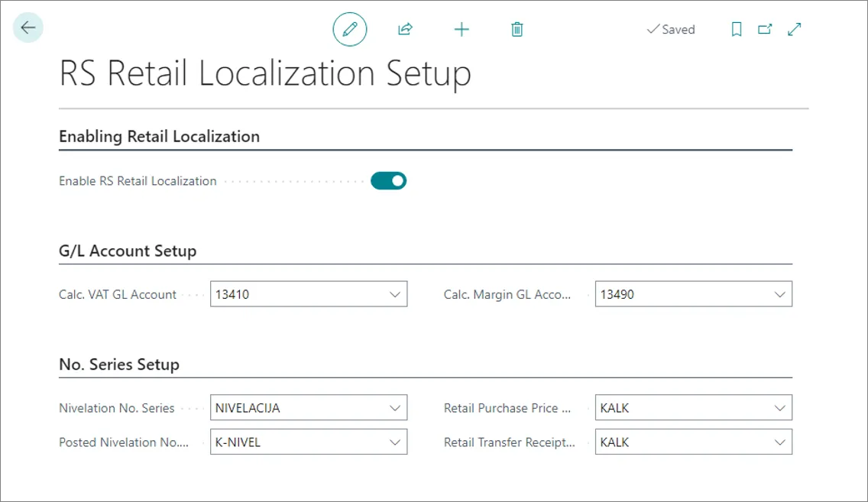The image size is (868, 502).
Task: Click the Nivelation No. Series label
Action: [x=117, y=408]
